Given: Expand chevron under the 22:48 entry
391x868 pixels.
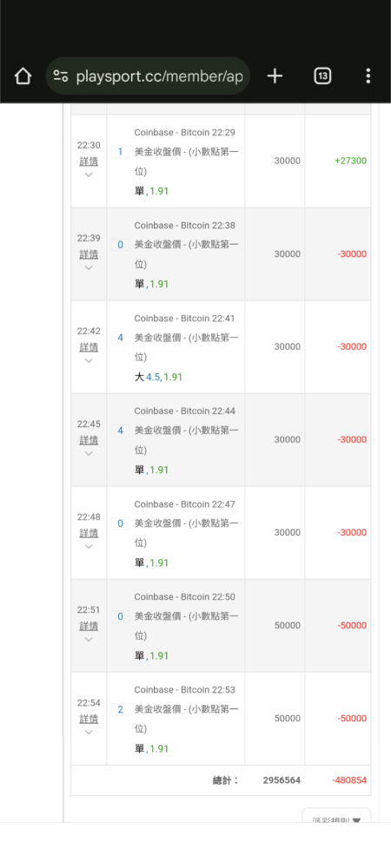Looking at the screenshot, I should pos(89,547).
